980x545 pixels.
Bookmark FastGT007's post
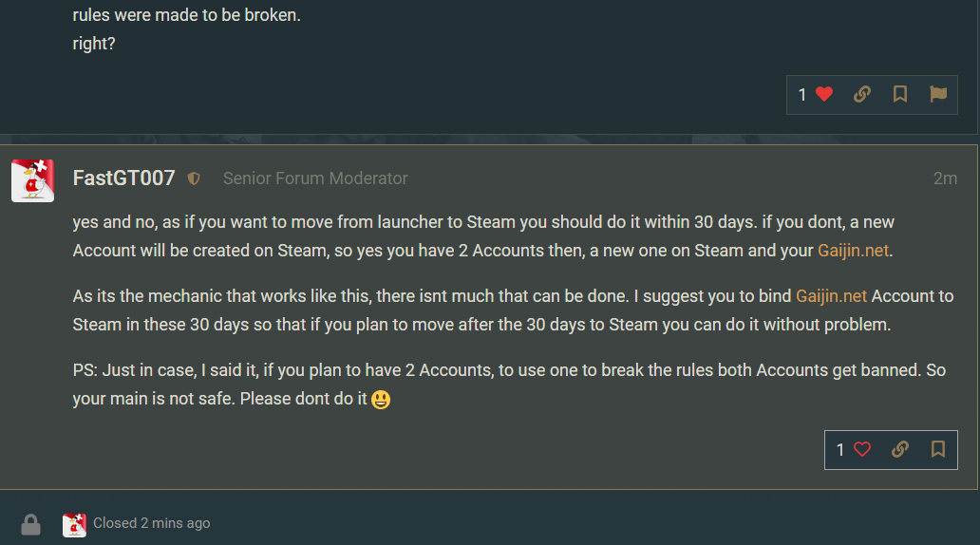point(938,449)
